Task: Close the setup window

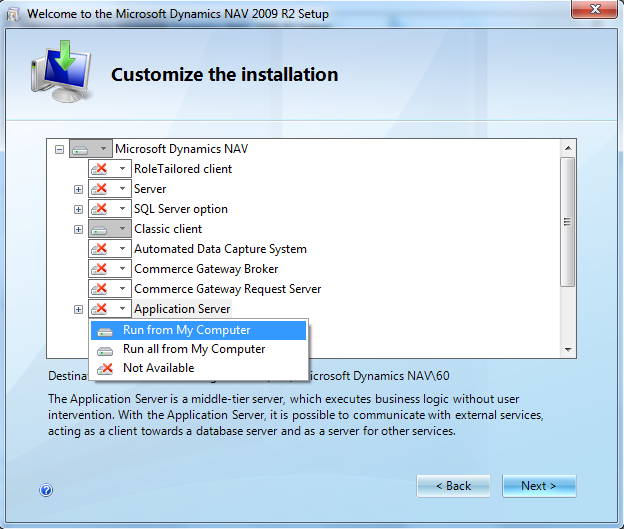Action: pos(595,9)
